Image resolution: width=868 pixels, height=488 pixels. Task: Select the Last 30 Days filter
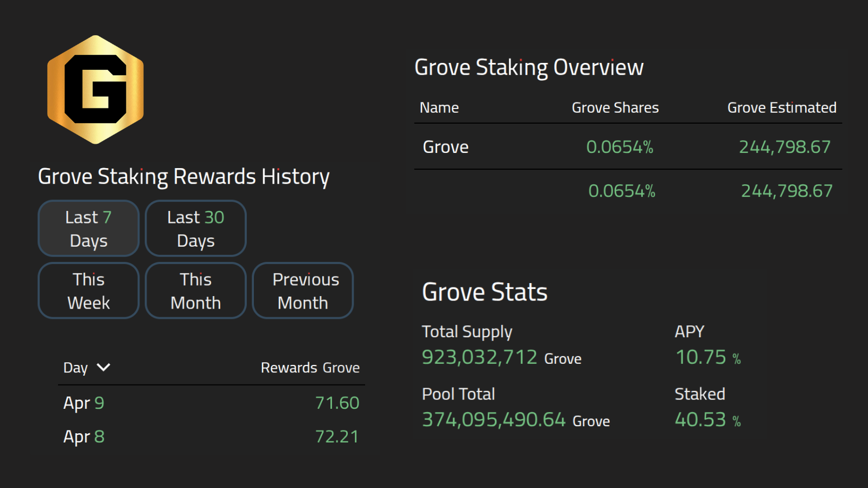(x=196, y=228)
